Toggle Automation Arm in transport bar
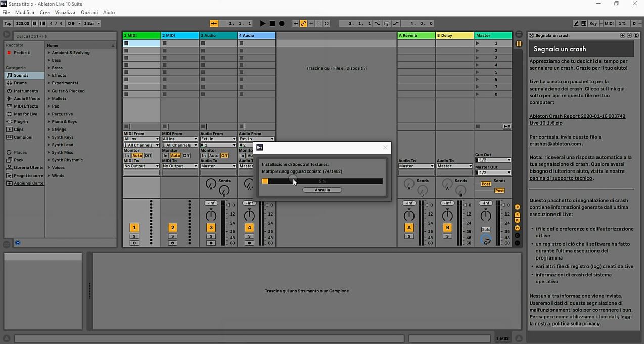This screenshot has height=344, width=644. click(x=304, y=23)
